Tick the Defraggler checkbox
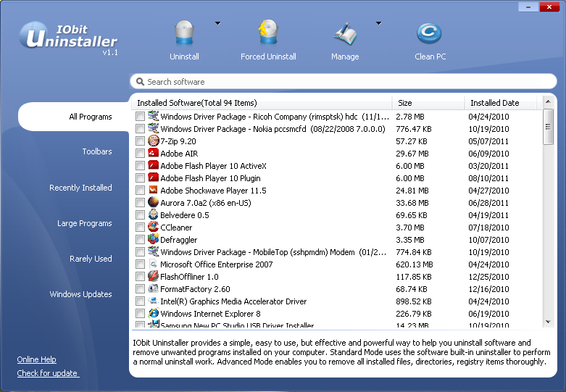566x392 pixels. (140, 240)
